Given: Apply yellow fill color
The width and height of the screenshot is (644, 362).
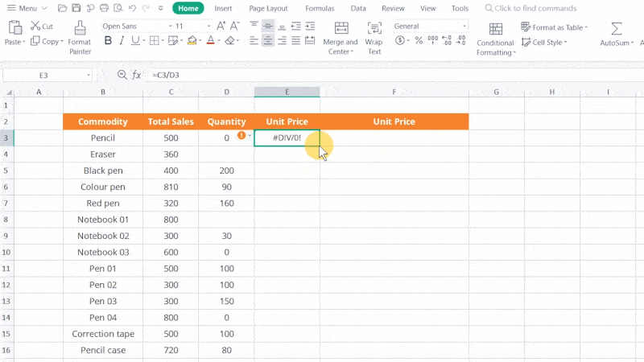Looking at the screenshot, I should pos(192,41).
